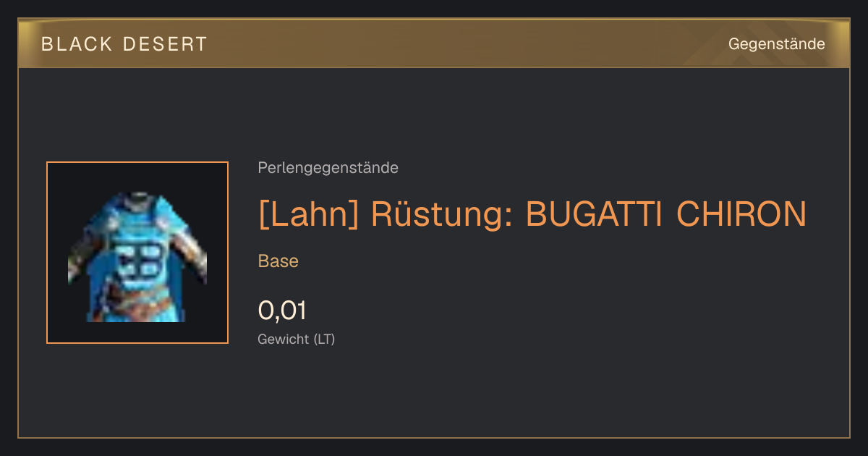Viewport: 868px width, 456px height.
Task: Go to the BLACK DESERT home title
Action: coord(124,44)
